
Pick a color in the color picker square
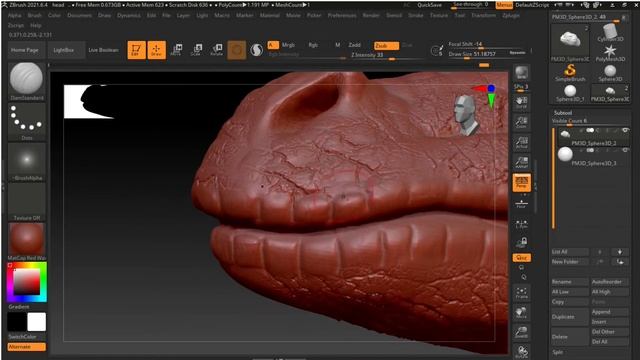(x=27, y=282)
